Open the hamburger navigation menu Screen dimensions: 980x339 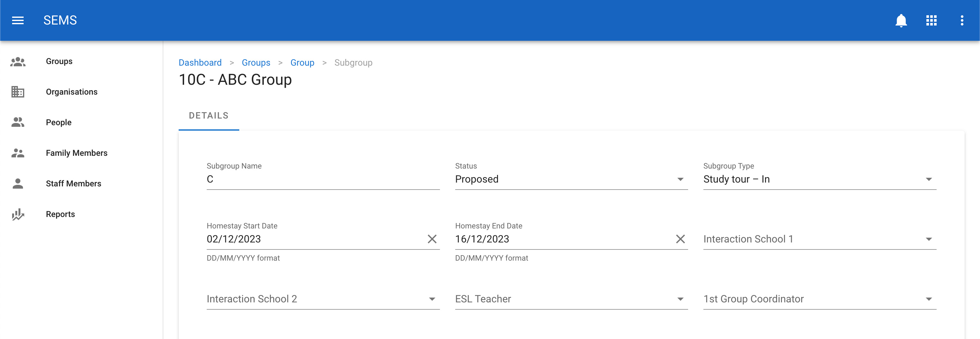(18, 20)
